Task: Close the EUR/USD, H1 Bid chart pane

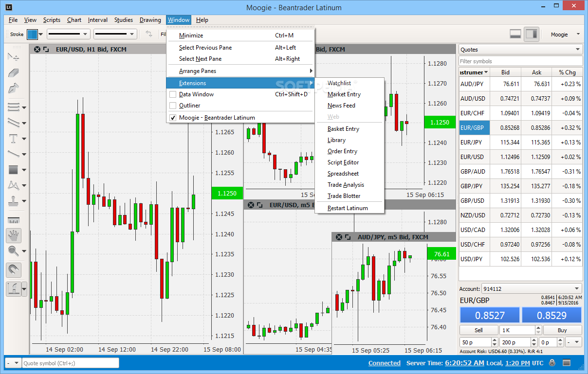Action: [37, 49]
